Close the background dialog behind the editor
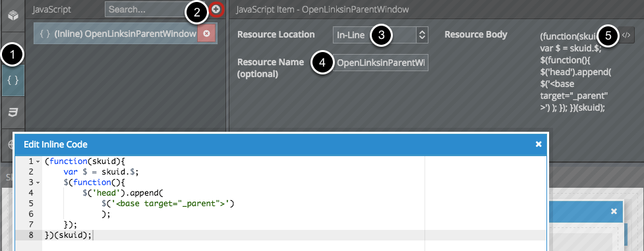Image resolution: width=644 pixels, height=251 pixels. [x=614, y=211]
